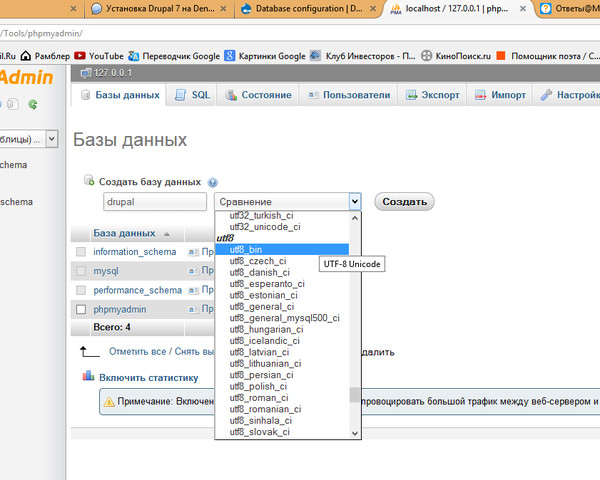Click the Создать button

point(404,202)
